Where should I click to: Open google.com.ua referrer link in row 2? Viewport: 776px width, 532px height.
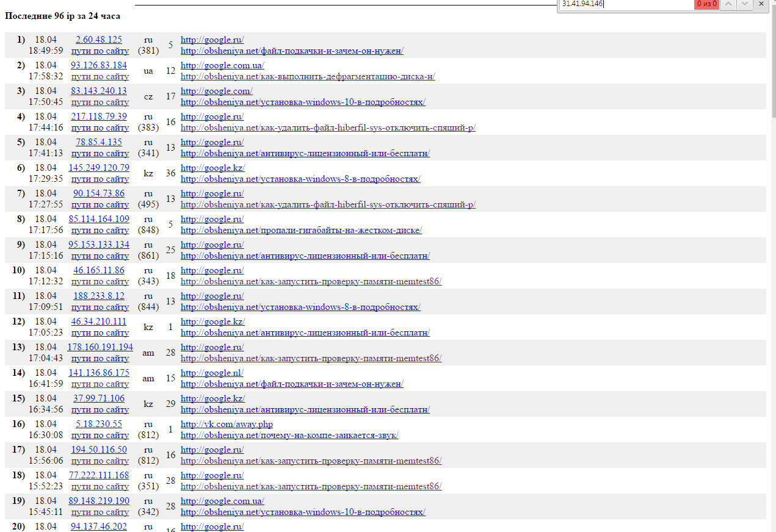click(x=222, y=65)
